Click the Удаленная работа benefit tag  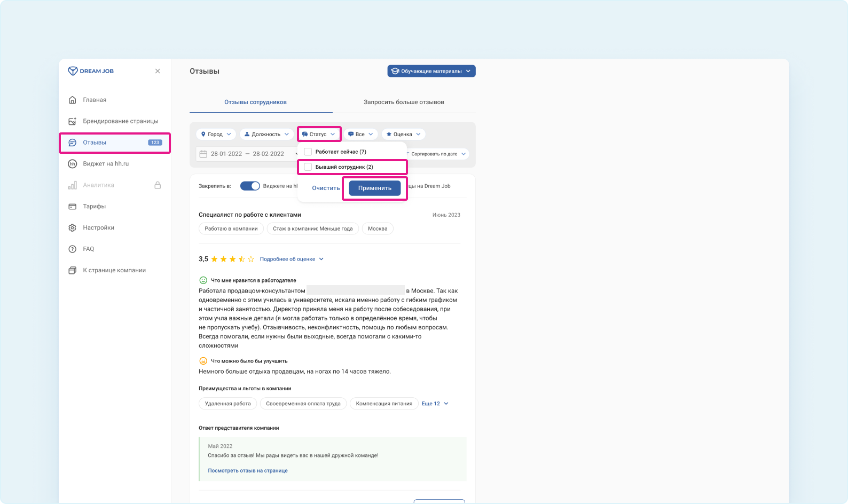(227, 404)
